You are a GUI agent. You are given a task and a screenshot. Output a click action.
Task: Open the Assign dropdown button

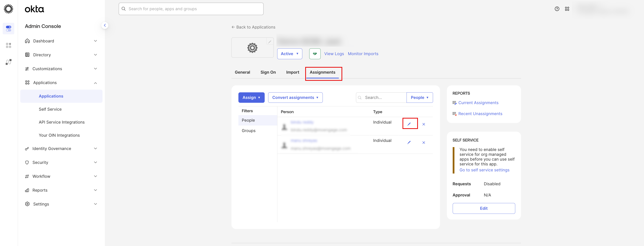[251, 97]
